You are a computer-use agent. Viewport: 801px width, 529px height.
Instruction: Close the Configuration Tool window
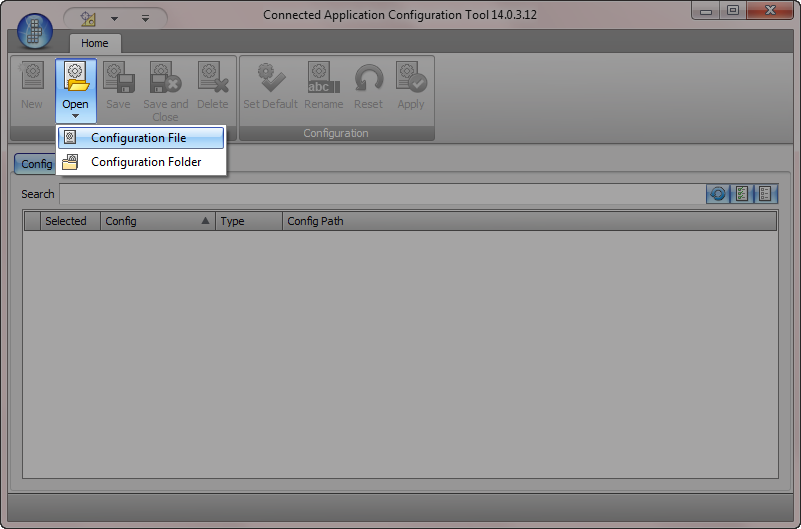(x=770, y=10)
